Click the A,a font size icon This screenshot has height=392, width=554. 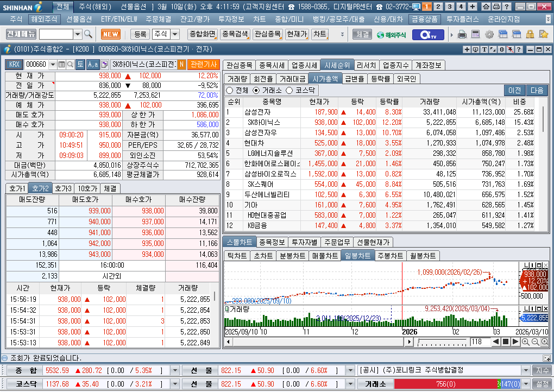point(93,64)
